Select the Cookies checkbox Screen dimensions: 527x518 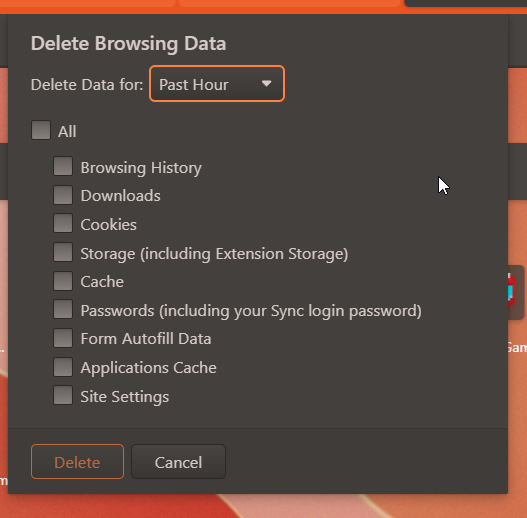coord(63,224)
